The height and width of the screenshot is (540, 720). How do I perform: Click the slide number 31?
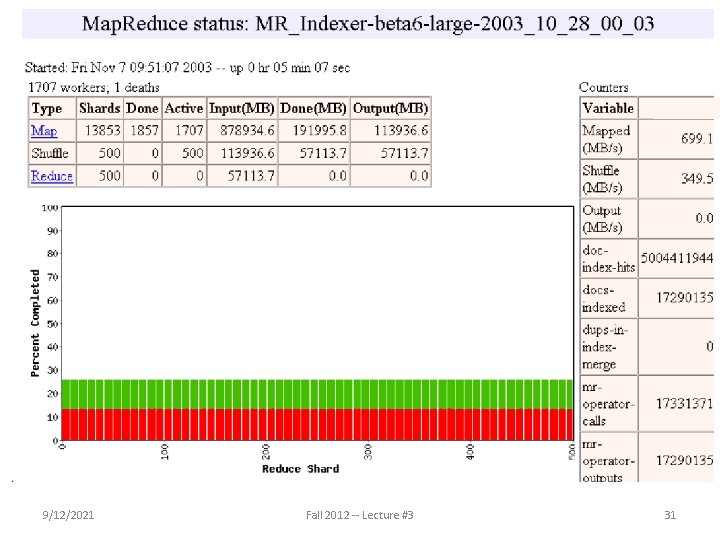click(670, 515)
